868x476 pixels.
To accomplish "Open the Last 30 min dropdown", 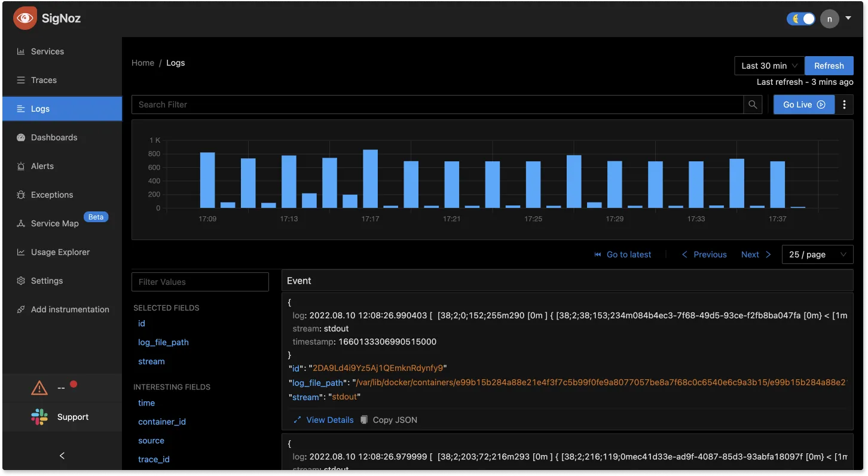I will 769,66.
